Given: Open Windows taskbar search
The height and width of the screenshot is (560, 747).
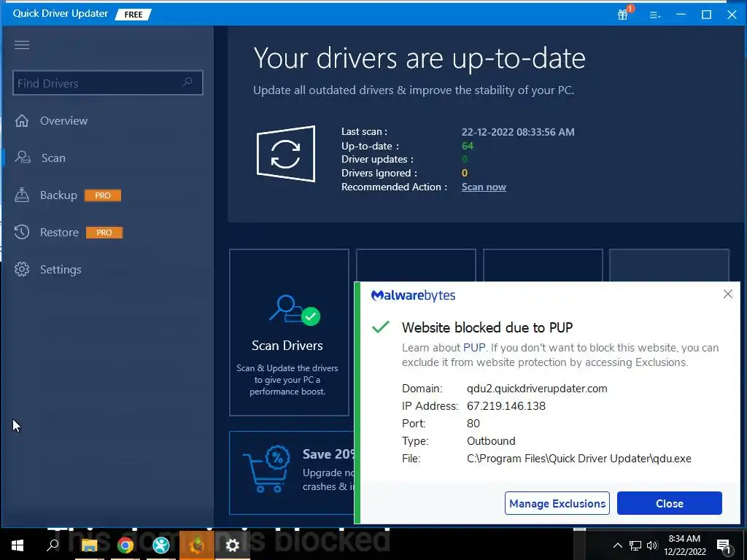Looking at the screenshot, I should point(53,545).
